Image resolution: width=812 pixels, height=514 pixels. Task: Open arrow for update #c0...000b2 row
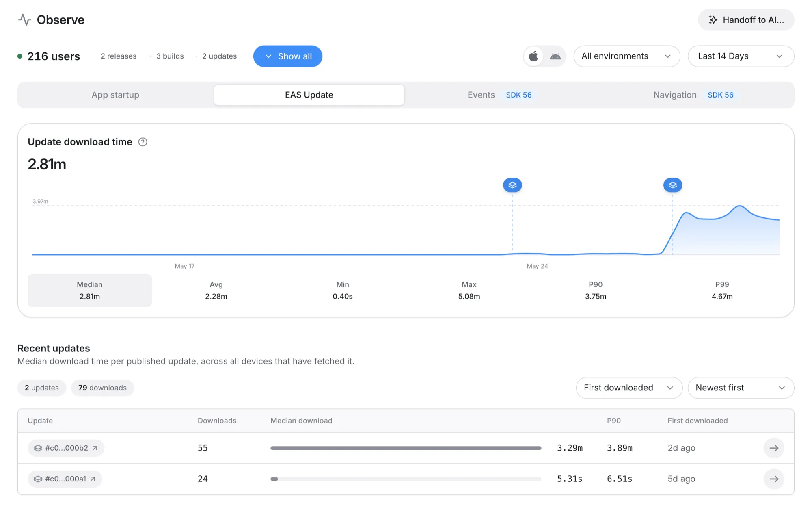point(774,448)
